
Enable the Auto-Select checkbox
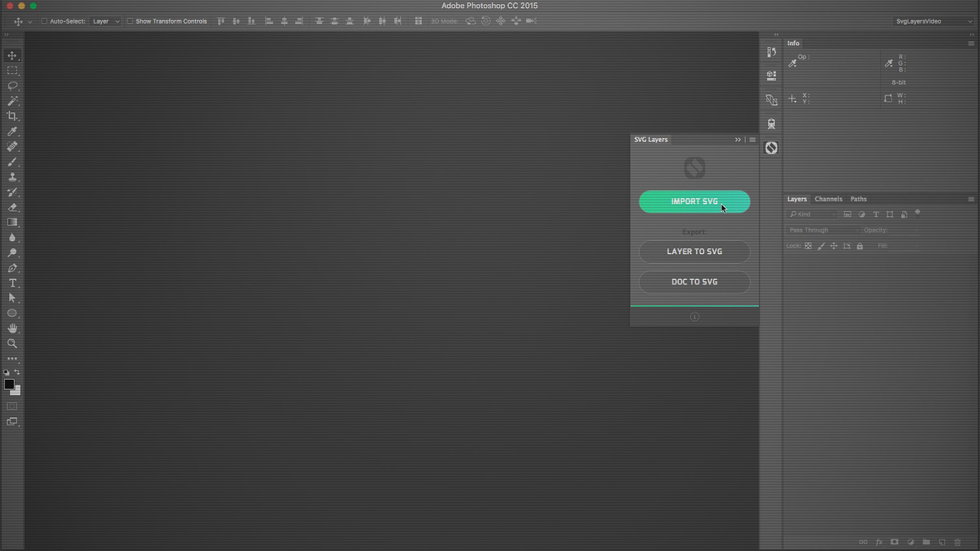click(44, 22)
